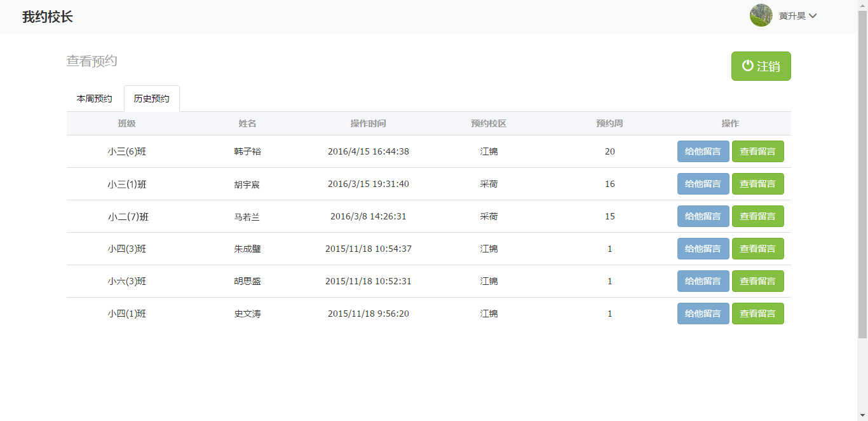View messages for 朱成璧

757,249
